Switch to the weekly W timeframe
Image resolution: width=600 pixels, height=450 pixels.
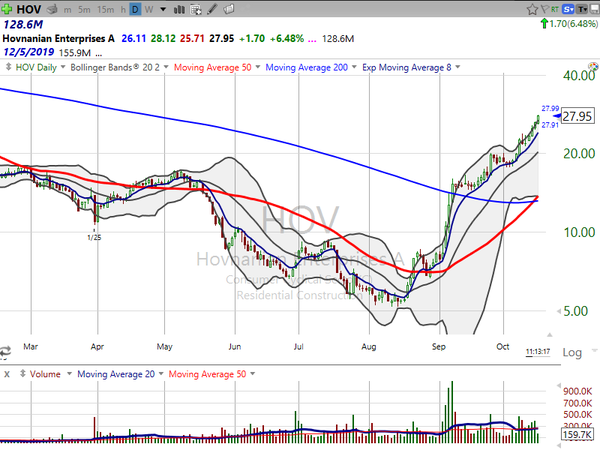coord(149,9)
